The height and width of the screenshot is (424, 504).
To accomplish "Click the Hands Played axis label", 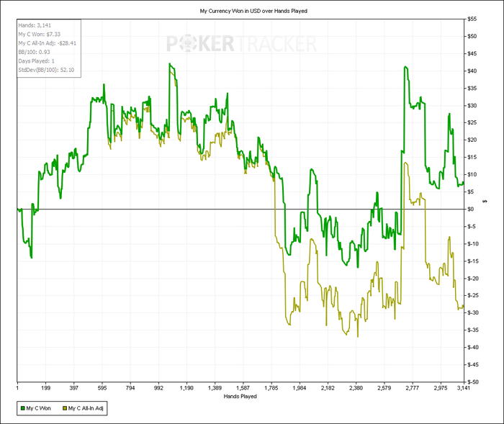I will [x=240, y=397].
